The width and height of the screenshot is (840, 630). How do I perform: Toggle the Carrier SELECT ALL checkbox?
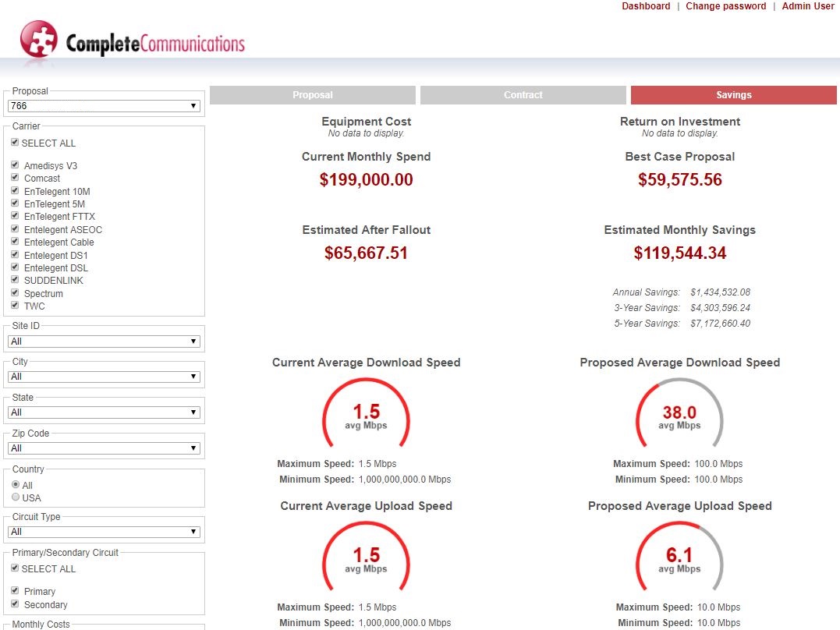(15, 143)
